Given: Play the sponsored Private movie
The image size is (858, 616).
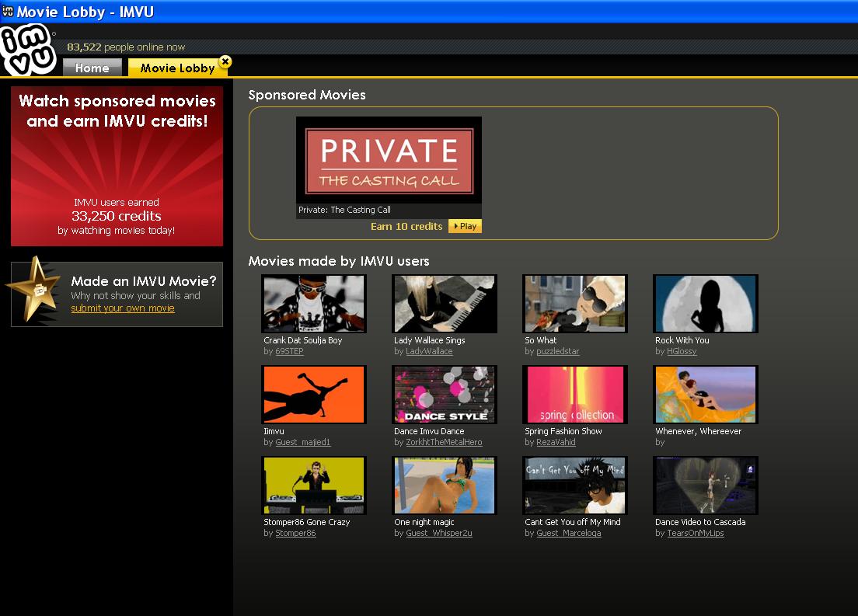Looking at the screenshot, I should [x=465, y=226].
